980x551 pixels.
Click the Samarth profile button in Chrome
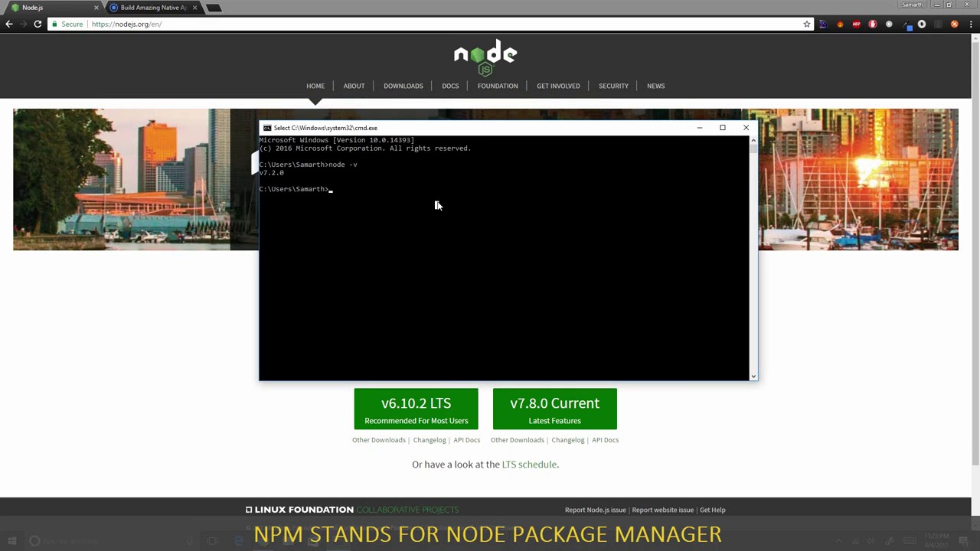tap(913, 5)
